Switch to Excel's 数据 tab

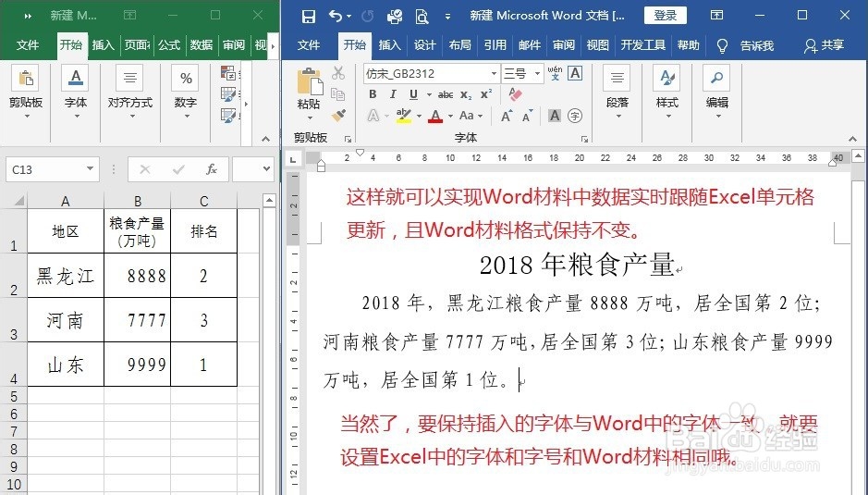(x=202, y=45)
